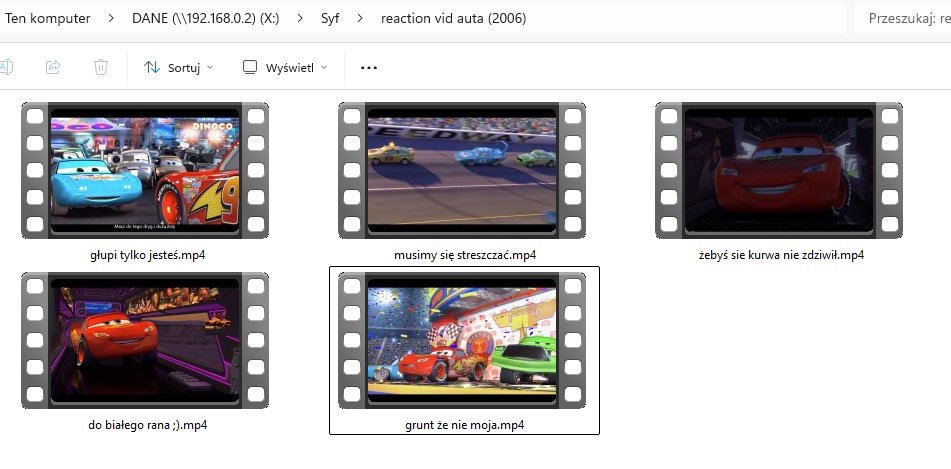This screenshot has height=469, width=951.
Task: Select musimy się streszczać.mp4 thumbnail
Action: [462, 170]
